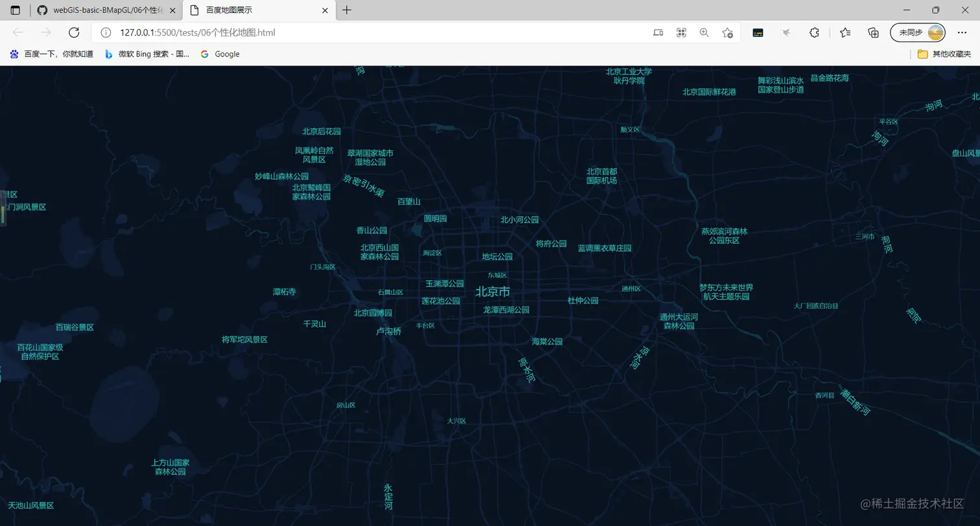This screenshot has height=526, width=980.
Task: Click the 龙潭西湖公园 map label
Action: pos(506,310)
